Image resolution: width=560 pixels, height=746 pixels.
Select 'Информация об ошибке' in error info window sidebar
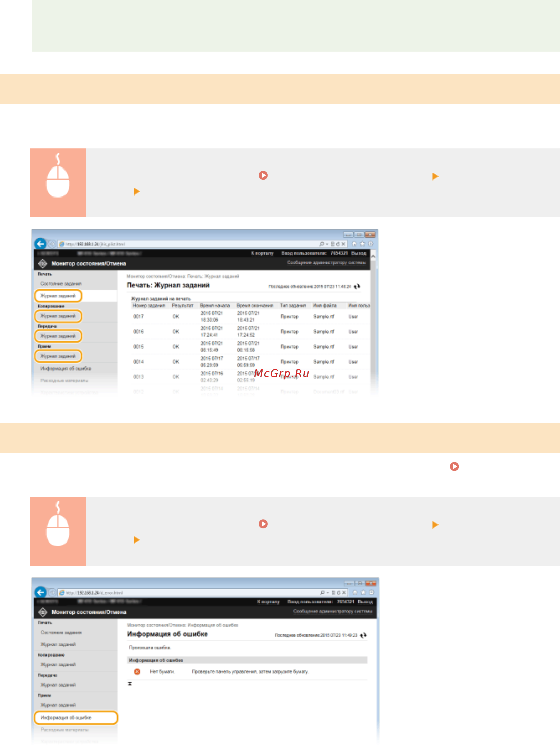[x=76, y=717]
